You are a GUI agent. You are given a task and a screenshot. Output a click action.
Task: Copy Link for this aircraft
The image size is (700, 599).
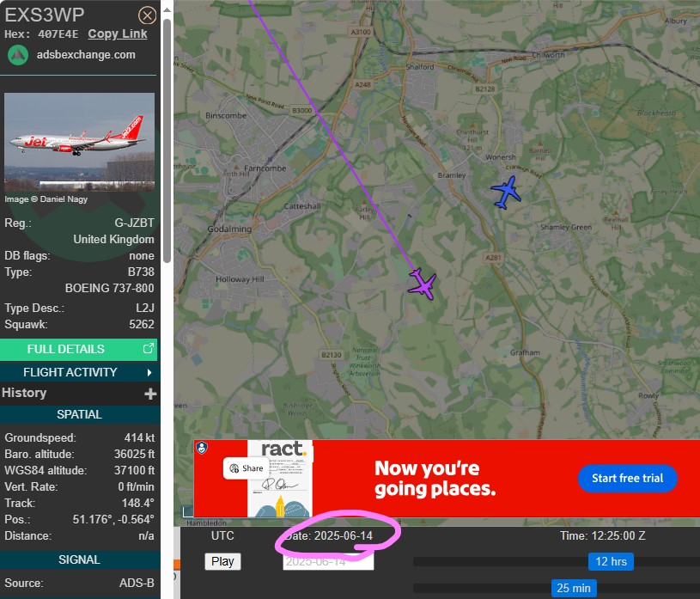pos(118,34)
